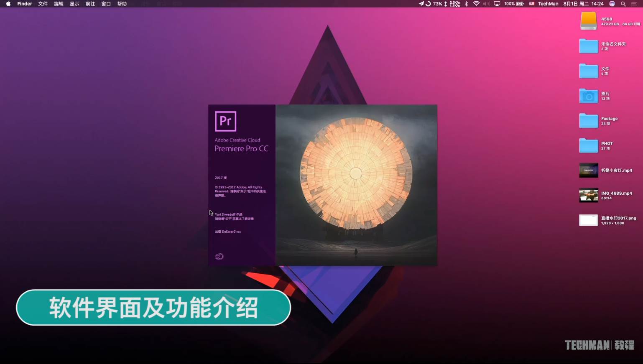
Task: Select the 4568 disk drive icon
Action: click(588, 21)
